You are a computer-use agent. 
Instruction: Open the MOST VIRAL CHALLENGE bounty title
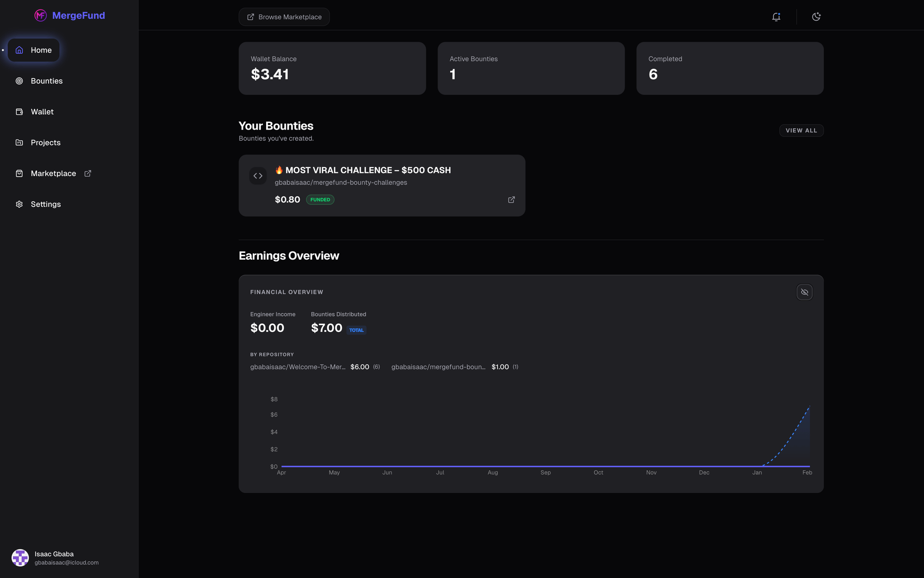point(363,170)
